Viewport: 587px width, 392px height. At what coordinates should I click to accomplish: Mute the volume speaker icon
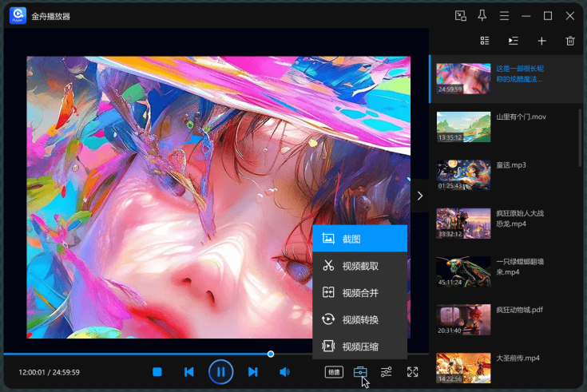point(284,372)
